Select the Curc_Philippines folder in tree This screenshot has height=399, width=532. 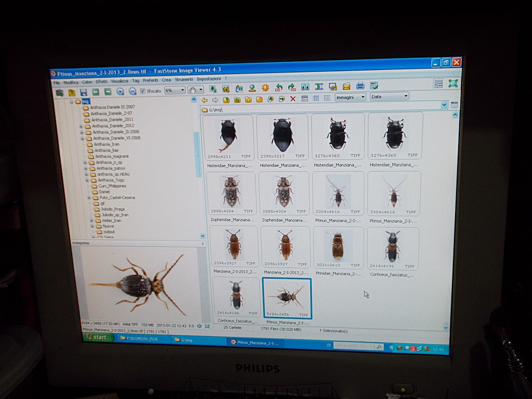coord(112,186)
